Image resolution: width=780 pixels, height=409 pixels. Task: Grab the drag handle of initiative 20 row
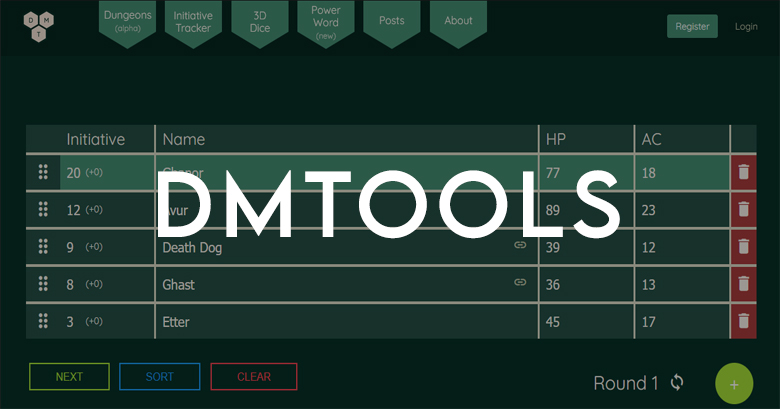[43, 172]
